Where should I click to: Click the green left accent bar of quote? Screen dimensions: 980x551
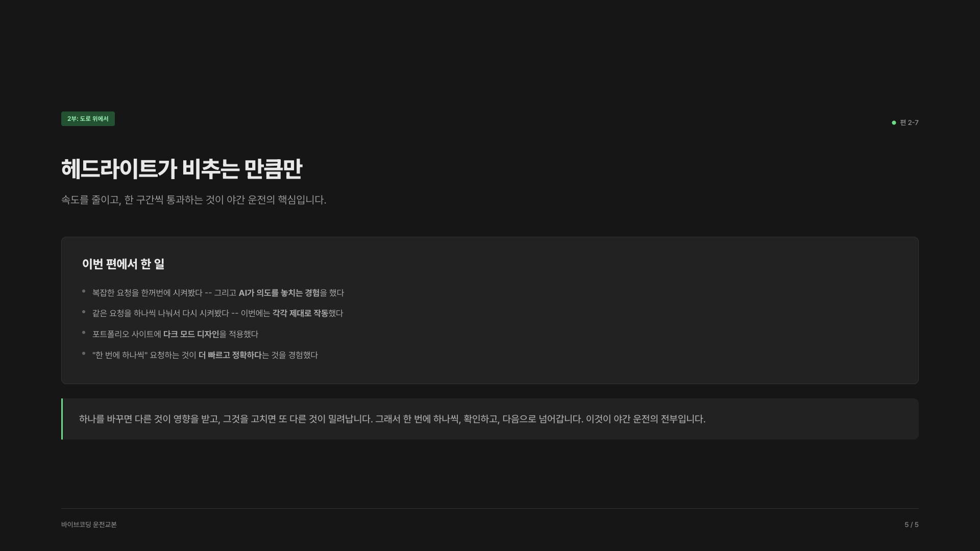click(62, 419)
